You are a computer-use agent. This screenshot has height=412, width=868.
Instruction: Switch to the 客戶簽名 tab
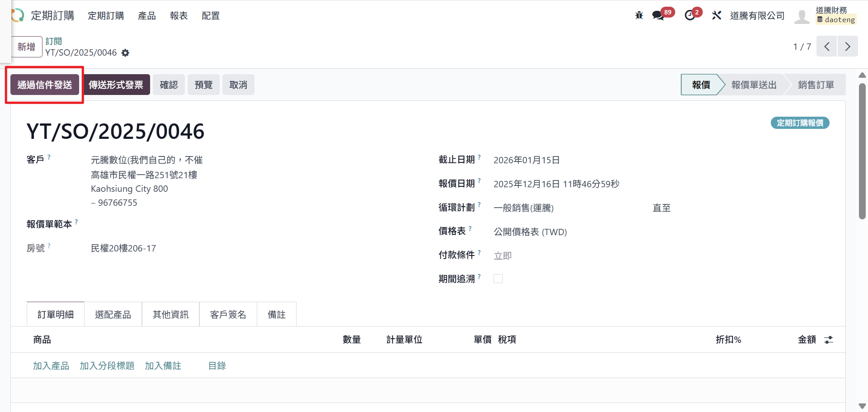click(x=228, y=314)
